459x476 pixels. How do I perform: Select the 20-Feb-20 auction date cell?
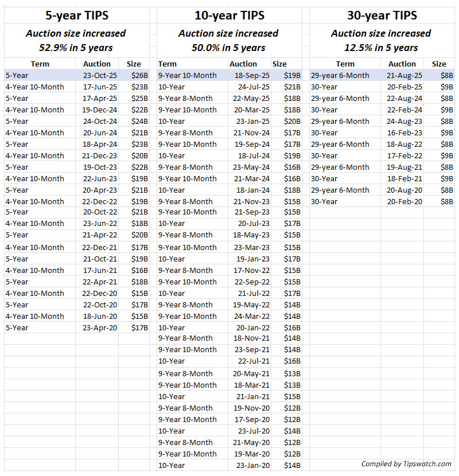click(x=405, y=201)
